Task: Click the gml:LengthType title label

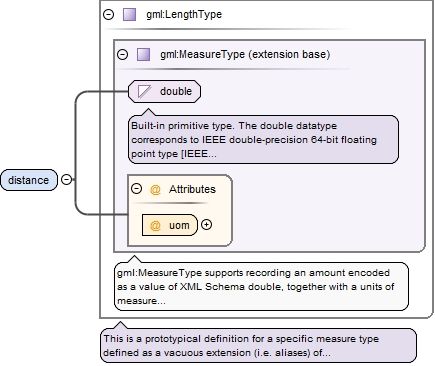Action: [x=184, y=14]
